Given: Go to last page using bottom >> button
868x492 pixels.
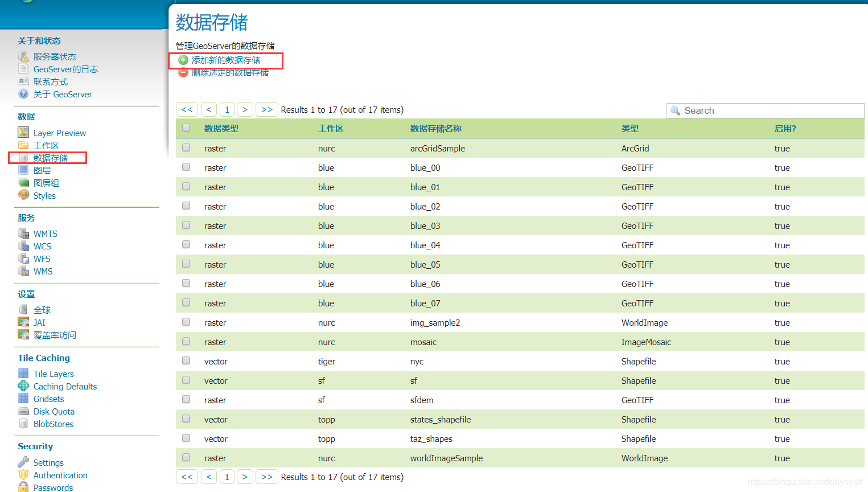Looking at the screenshot, I should click(267, 477).
